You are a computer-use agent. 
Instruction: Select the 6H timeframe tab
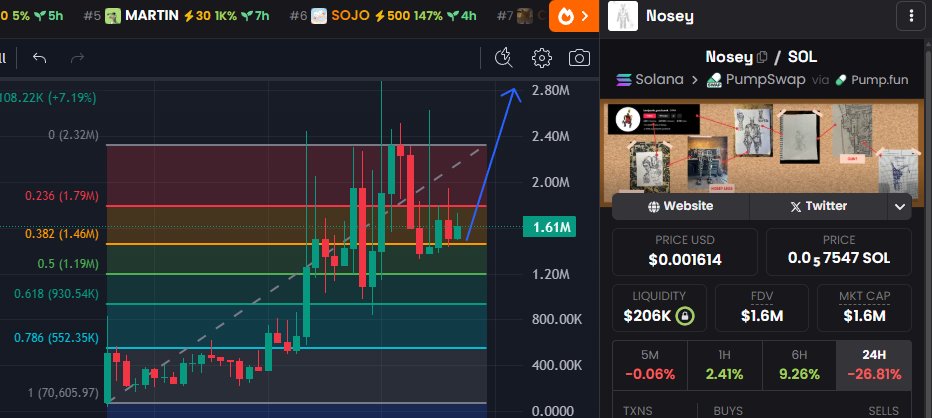tap(799, 365)
